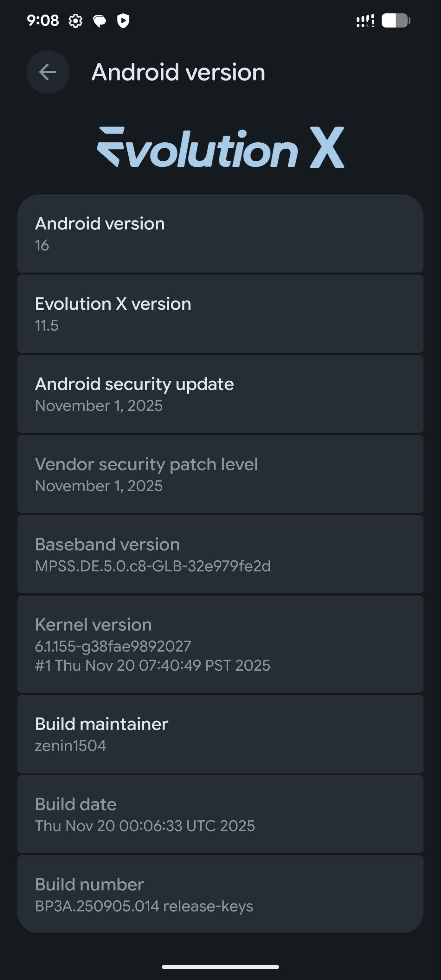This screenshot has width=441, height=980.
Task: Tap the shield play status icon
Action: pyautogui.click(x=123, y=21)
